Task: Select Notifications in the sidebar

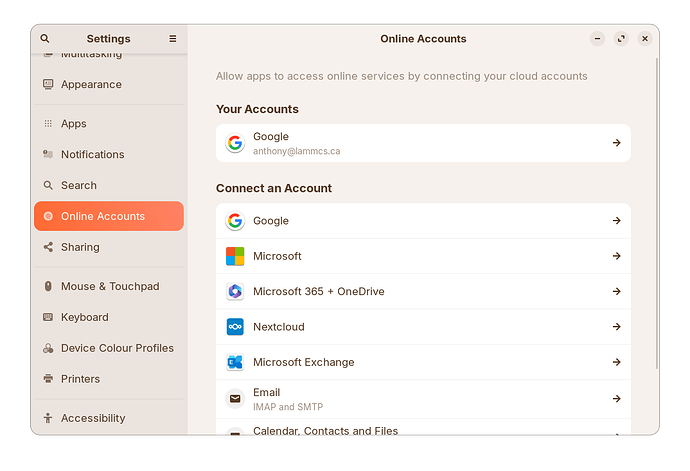Action: pyautogui.click(x=92, y=155)
